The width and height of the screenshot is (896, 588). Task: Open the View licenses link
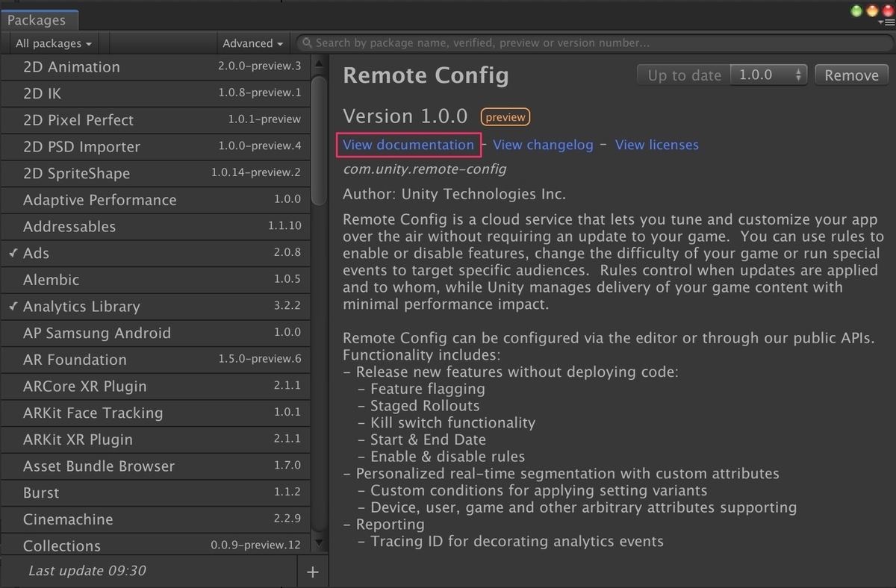tap(656, 145)
